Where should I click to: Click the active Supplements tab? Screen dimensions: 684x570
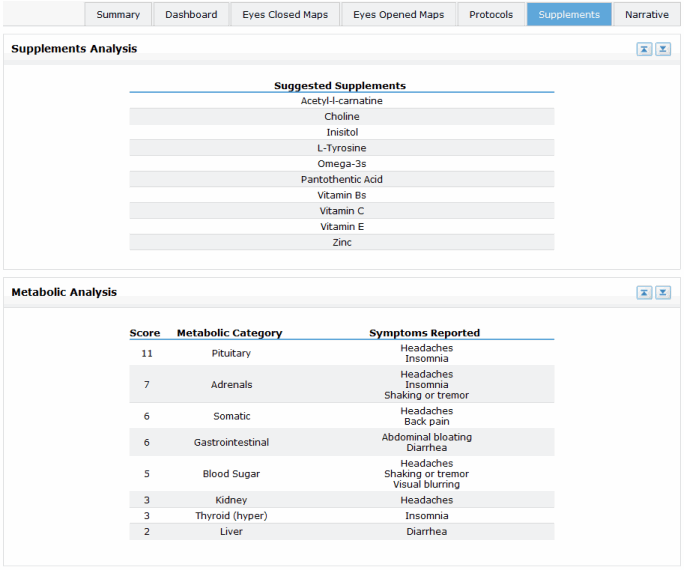[569, 15]
